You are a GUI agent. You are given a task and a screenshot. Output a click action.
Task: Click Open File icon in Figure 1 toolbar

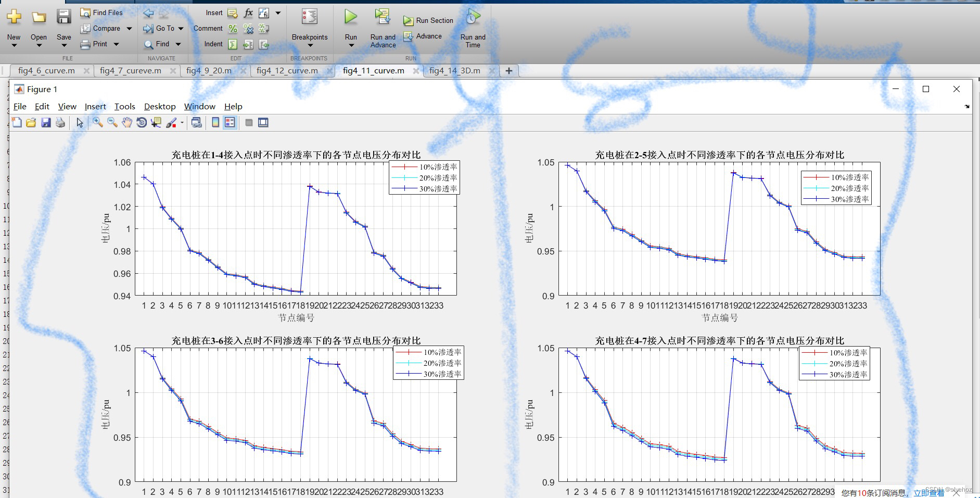coord(31,122)
